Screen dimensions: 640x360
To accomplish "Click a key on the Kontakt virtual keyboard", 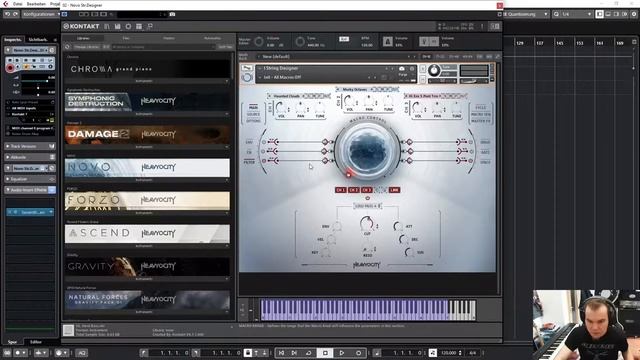I will pyautogui.click(x=368, y=310).
